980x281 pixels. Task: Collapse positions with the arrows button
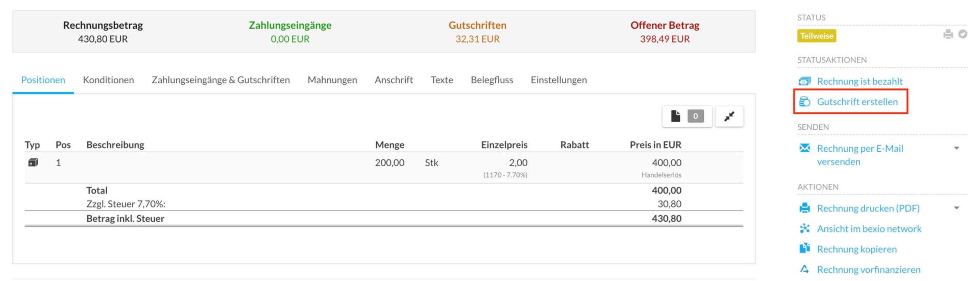[729, 116]
